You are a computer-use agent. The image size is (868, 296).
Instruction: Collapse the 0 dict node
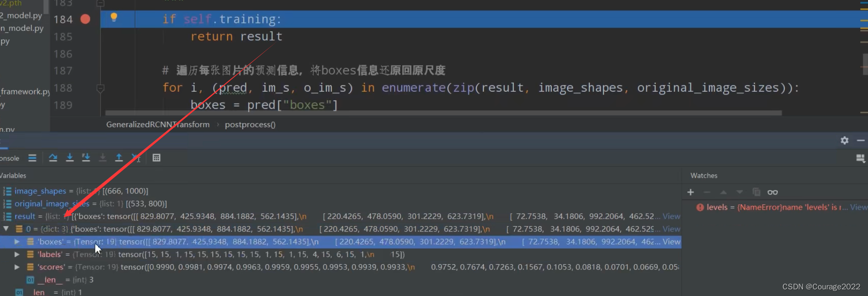tap(6, 229)
